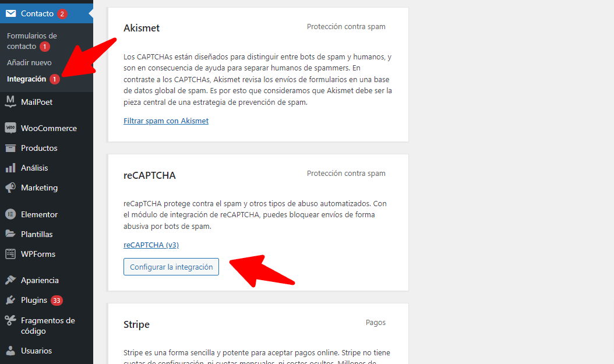Select Añadir nuevo in the submenu
Screen dimensions: 614x364
(29, 63)
